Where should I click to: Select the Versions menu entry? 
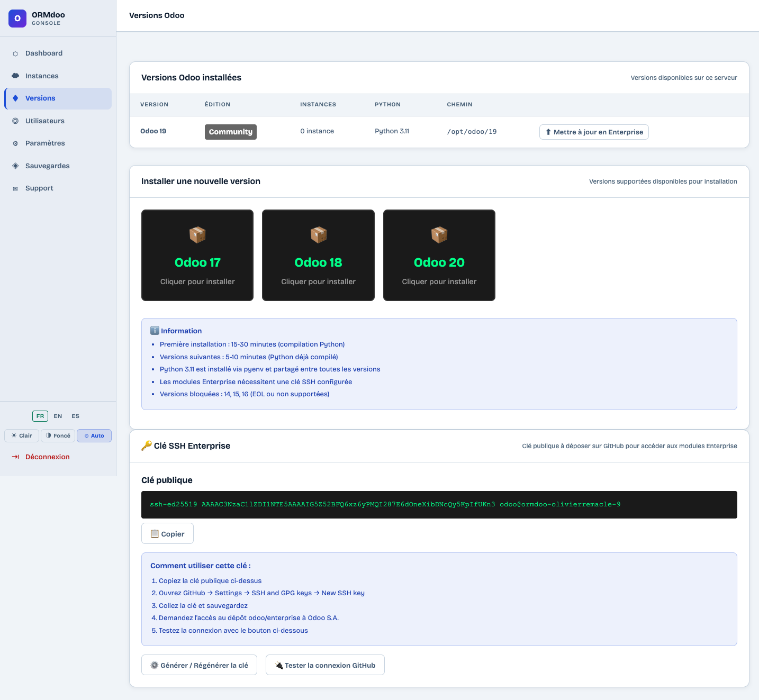[x=58, y=98]
